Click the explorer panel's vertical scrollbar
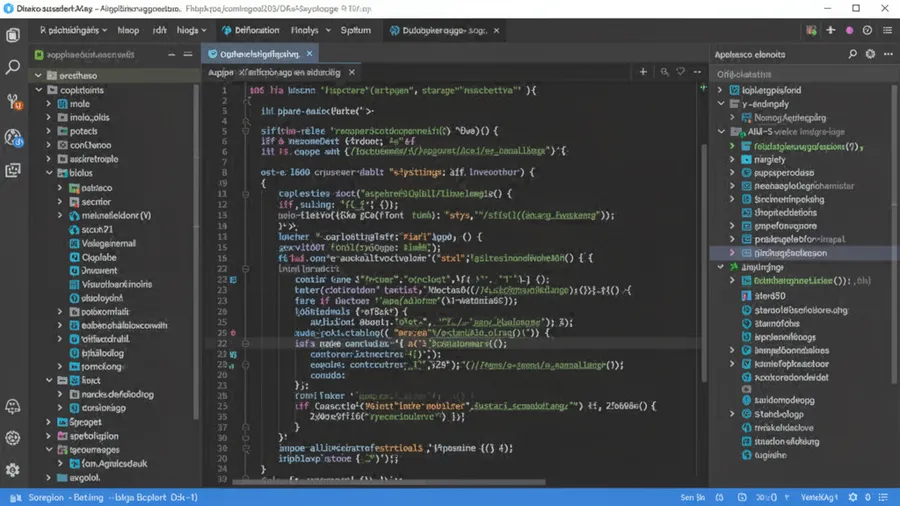The width and height of the screenshot is (900, 506). coord(196,252)
